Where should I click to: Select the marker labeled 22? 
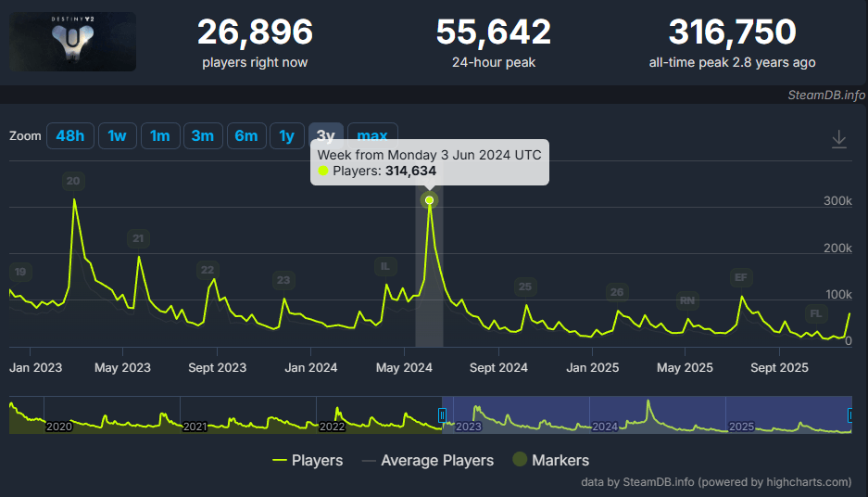pyautogui.click(x=207, y=270)
